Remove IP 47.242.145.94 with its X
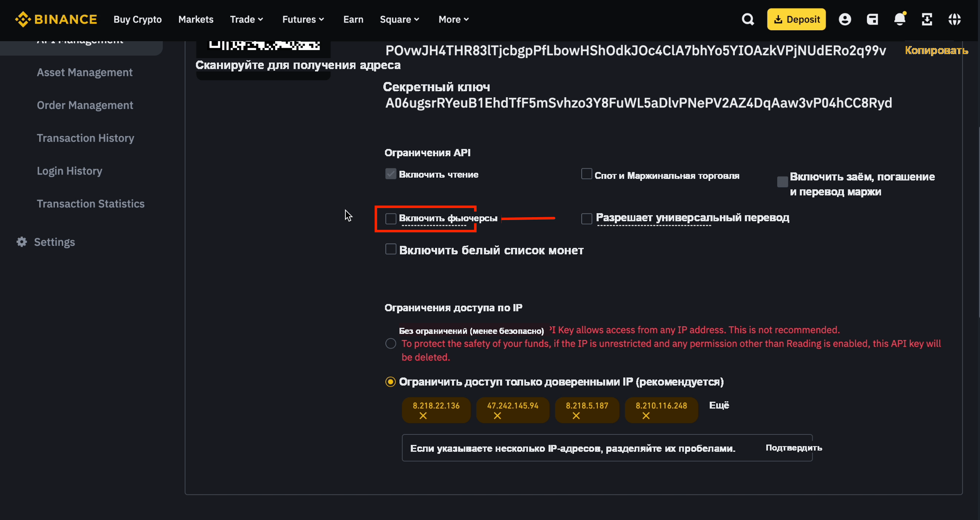This screenshot has width=980, height=520. pos(497,416)
